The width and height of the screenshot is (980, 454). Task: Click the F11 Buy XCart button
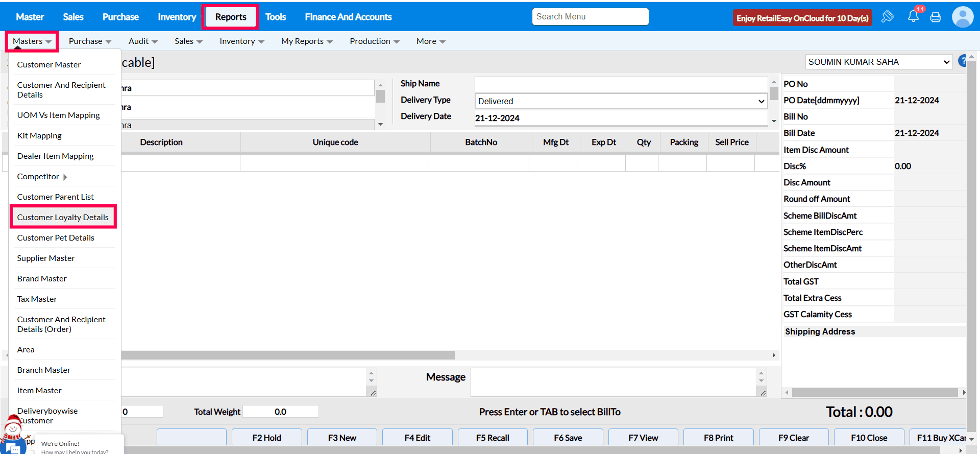(938, 438)
